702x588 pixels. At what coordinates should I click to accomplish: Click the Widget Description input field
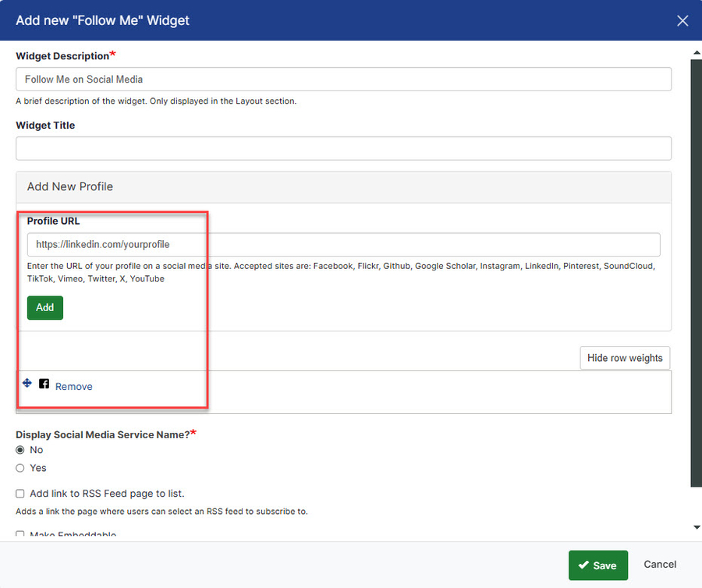tap(343, 80)
